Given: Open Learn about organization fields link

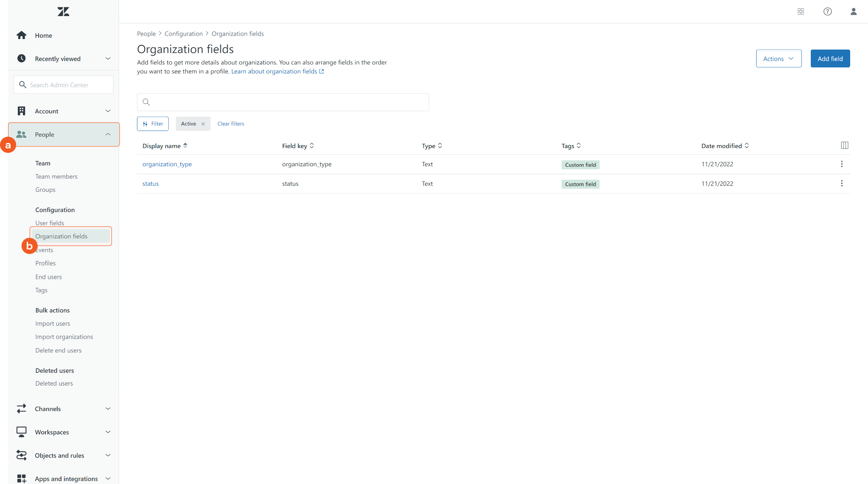Looking at the screenshot, I should pos(277,71).
